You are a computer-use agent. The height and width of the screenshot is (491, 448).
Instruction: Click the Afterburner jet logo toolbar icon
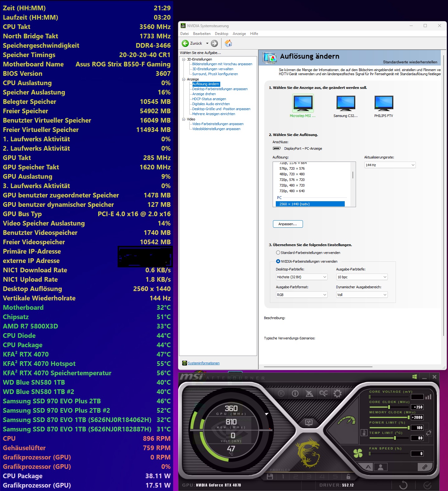[x=309, y=393]
